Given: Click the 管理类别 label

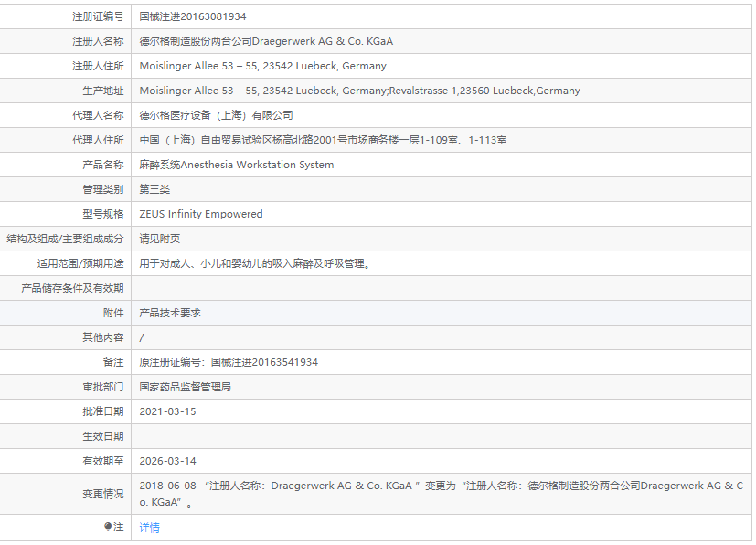Looking at the screenshot, I should click(x=103, y=189).
